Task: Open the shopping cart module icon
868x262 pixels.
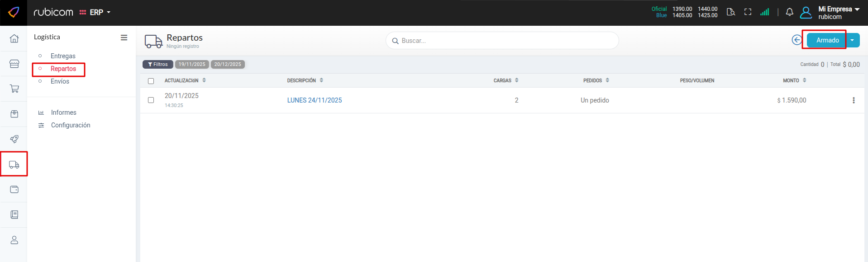Action: click(x=14, y=89)
